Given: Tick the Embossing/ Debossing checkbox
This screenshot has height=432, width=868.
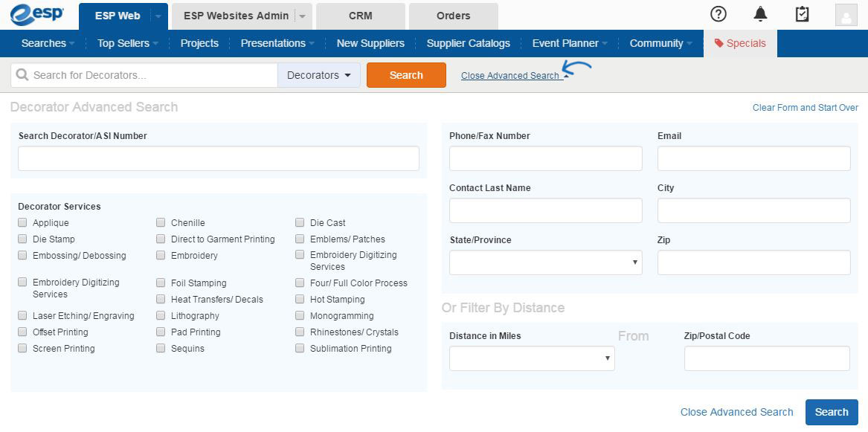Looking at the screenshot, I should coord(23,255).
